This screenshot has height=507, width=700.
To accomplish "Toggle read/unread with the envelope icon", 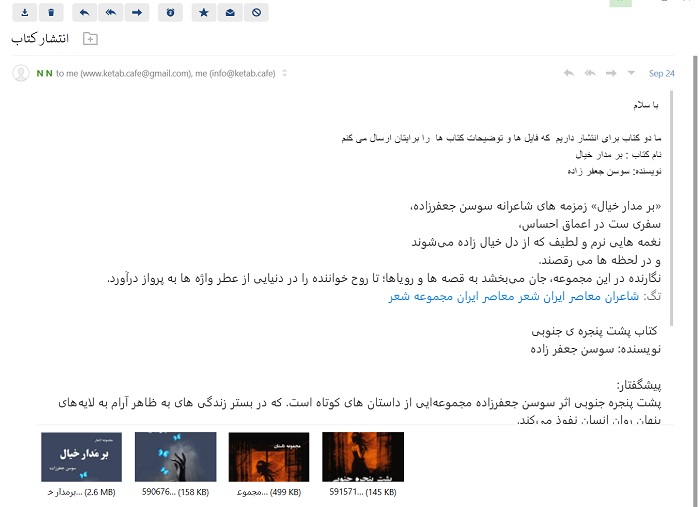I will [230, 12].
